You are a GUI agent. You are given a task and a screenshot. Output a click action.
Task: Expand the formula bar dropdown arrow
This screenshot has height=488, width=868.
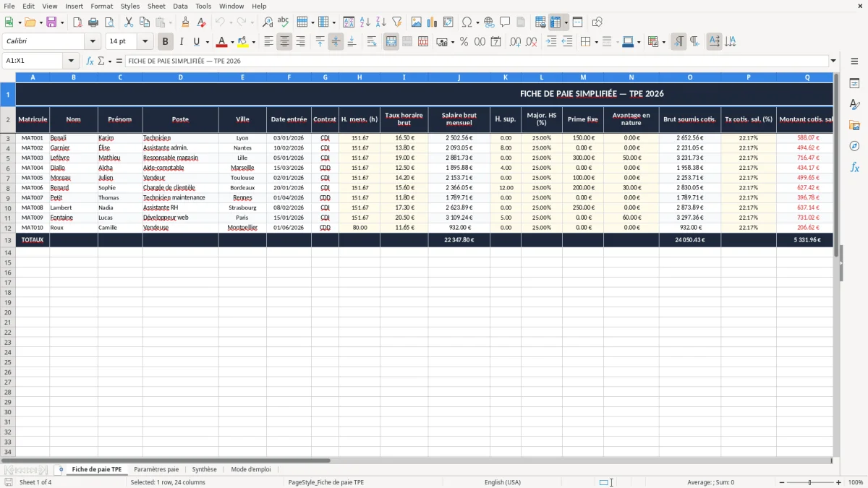click(833, 61)
